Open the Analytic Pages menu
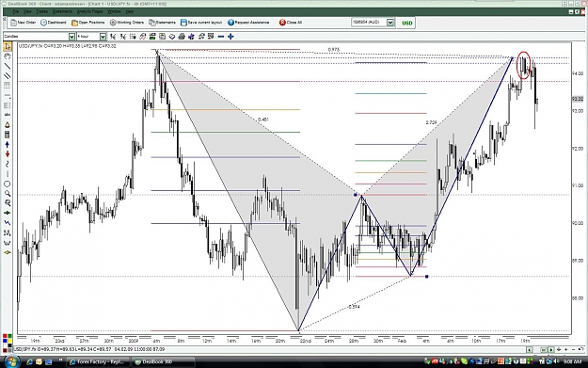Image resolution: width=588 pixels, height=368 pixels. pyautogui.click(x=90, y=11)
